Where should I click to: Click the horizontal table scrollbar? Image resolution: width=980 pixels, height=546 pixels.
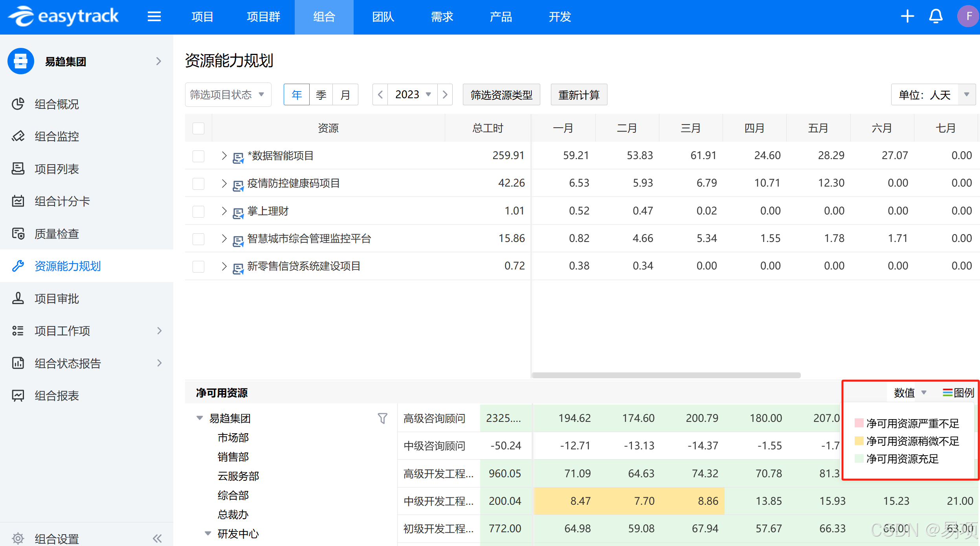tap(666, 375)
